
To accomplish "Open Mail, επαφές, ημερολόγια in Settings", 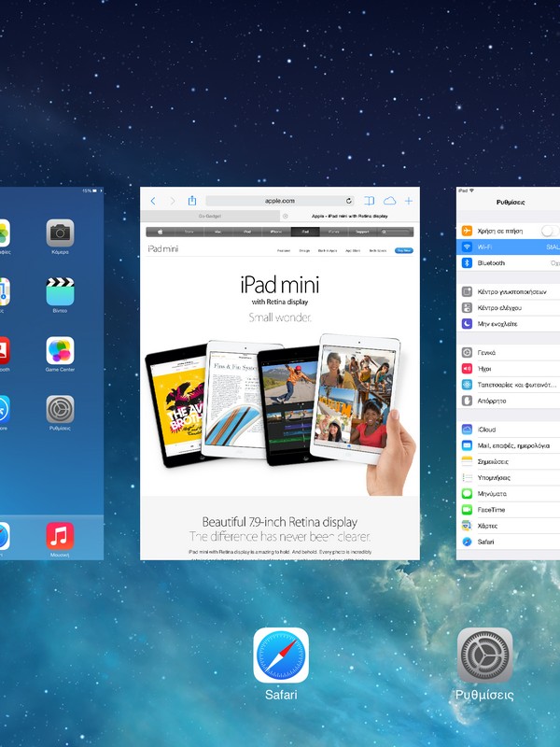I will pyautogui.click(x=508, y=445).
